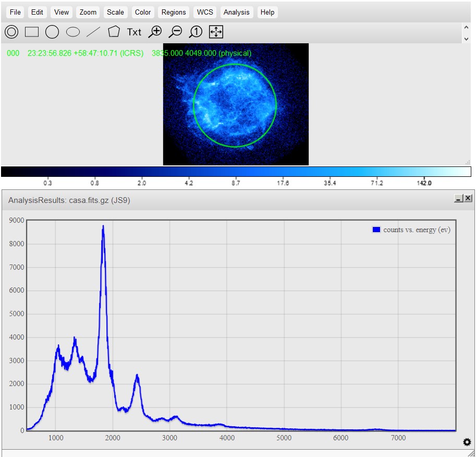The image size is (476, 457).
Task: Select the annulus region tool
Action: pyautogui.click(x=11, y=32)
